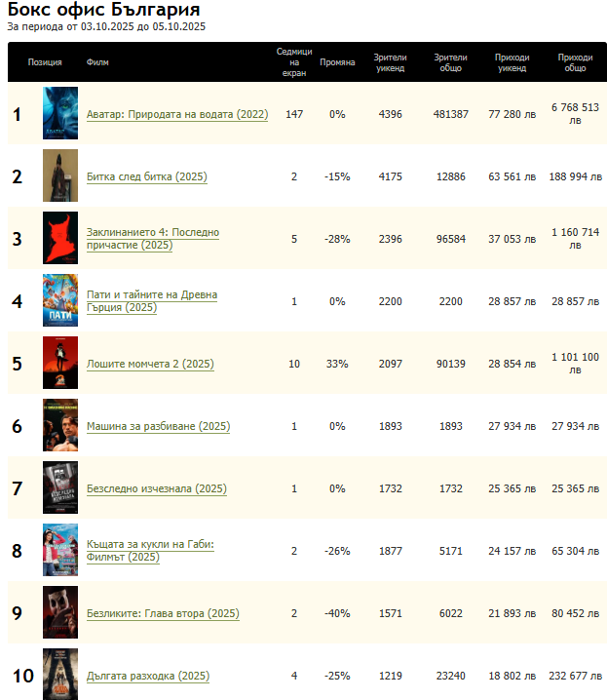Screen dimensions: 607x700
Task: Select the Пати cartoon poster thumbnail
Action: (x=59, y=300)
